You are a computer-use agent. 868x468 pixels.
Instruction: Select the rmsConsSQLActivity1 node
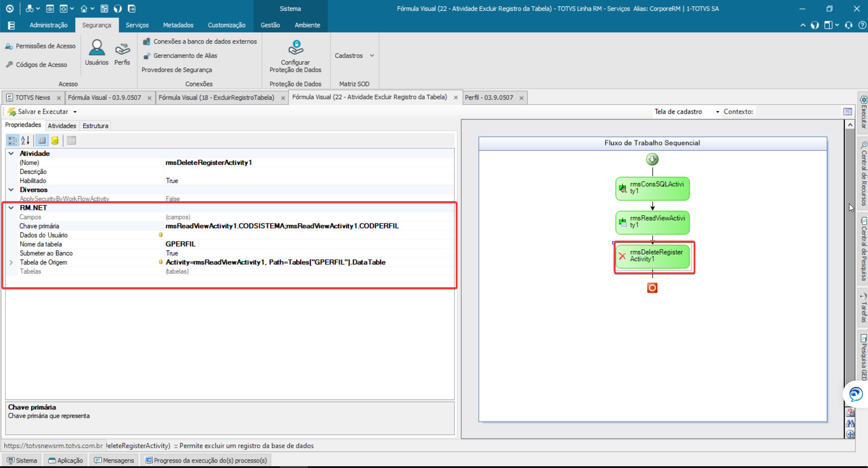[x=652, y=188]
